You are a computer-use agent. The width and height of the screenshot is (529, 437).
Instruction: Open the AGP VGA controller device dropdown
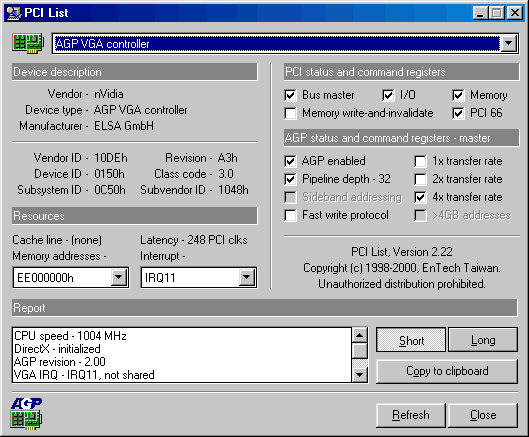(508, 44)
